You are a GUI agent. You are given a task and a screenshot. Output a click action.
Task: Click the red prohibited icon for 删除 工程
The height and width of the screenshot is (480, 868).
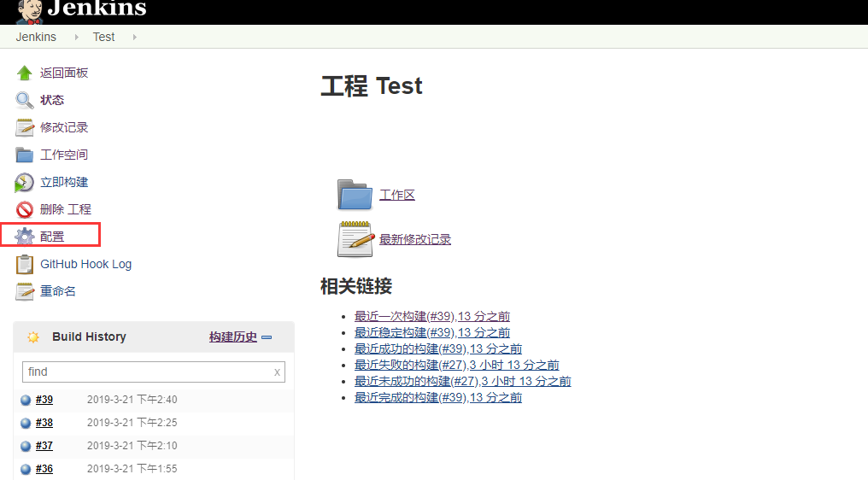(x=25, y=209)
